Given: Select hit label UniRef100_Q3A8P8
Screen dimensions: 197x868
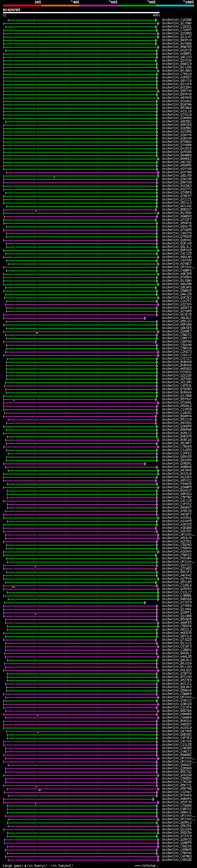Looking at the screenshot, I should click(177, 426).
